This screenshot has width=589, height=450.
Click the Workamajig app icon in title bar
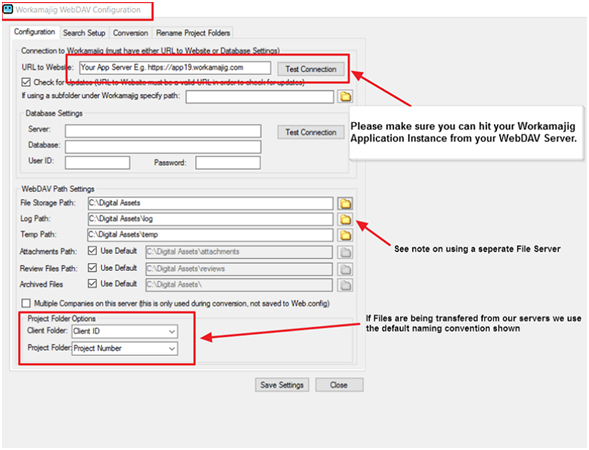pyautogui.click(x=8, y=9)
